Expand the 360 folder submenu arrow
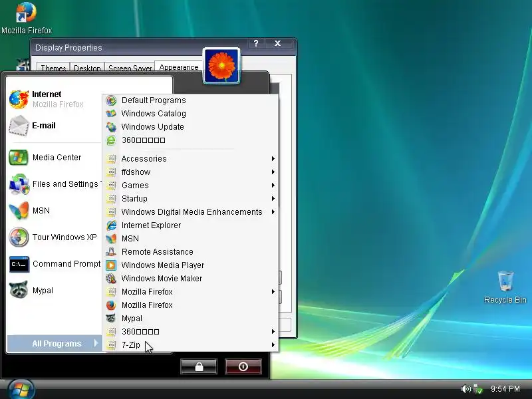 pyautogui.click(x=273, y=331)
